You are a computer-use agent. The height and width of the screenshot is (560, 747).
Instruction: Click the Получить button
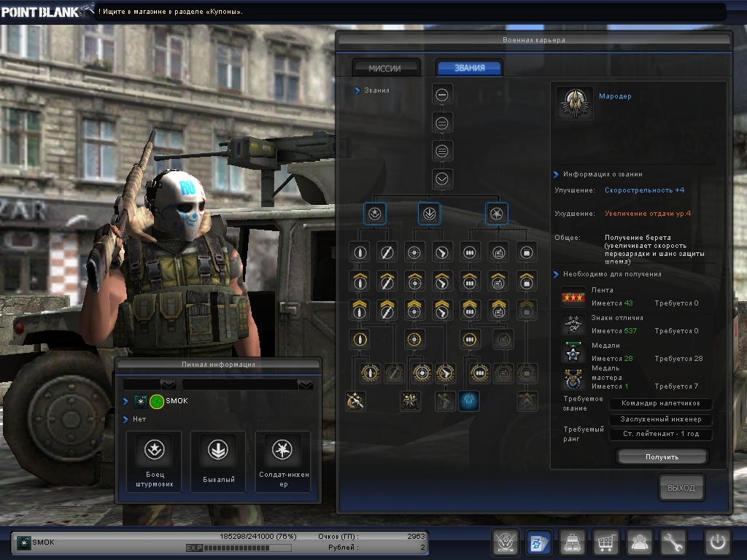coord(662,456)
